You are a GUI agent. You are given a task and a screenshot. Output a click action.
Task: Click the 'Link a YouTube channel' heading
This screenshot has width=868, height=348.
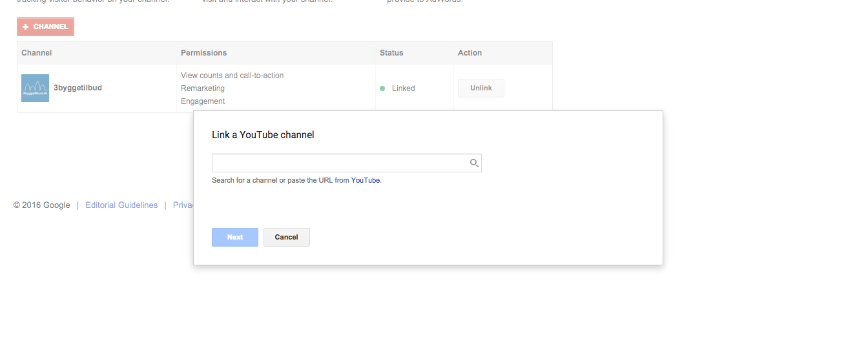263,135
